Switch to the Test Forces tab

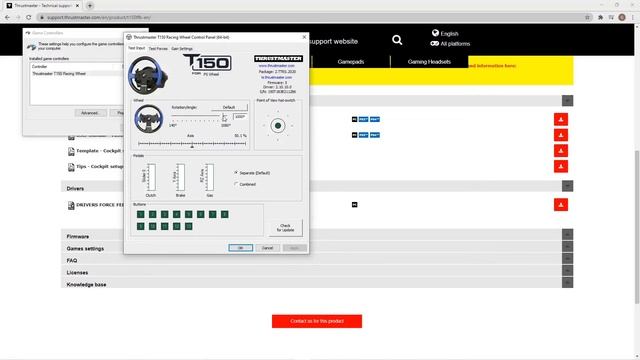pyautogui.click(x=158, y=49)
